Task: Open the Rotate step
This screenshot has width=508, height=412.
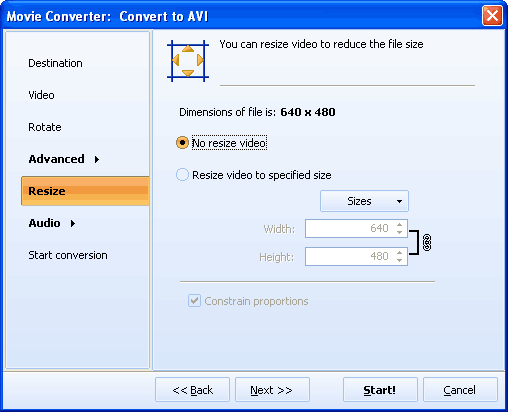Action: (x=45, y=127)
